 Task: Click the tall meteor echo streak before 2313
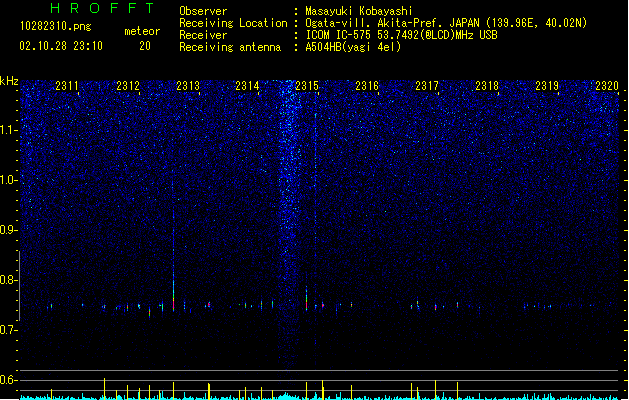coord(173,245)
